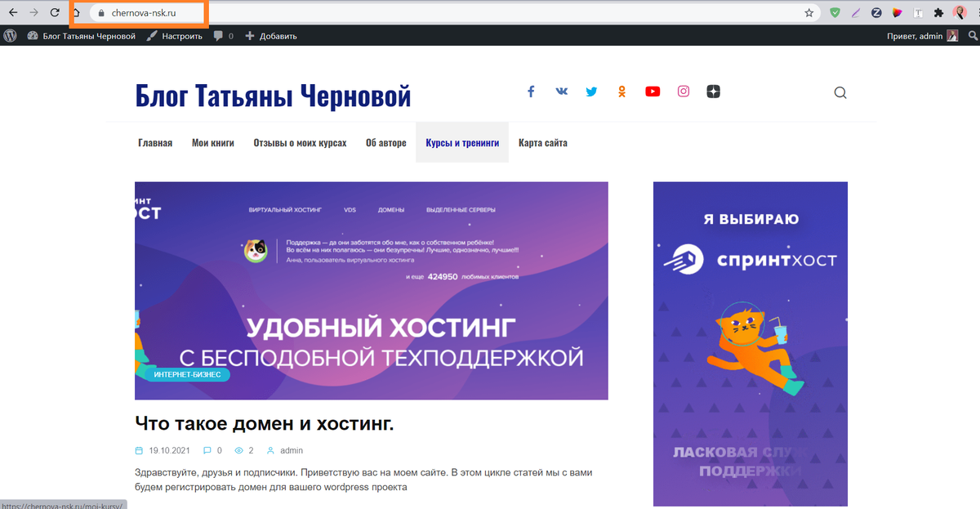Open the puzzle-piece Extensions menu
This screenshot has height=509, width=980.
[x=938, y=13]
